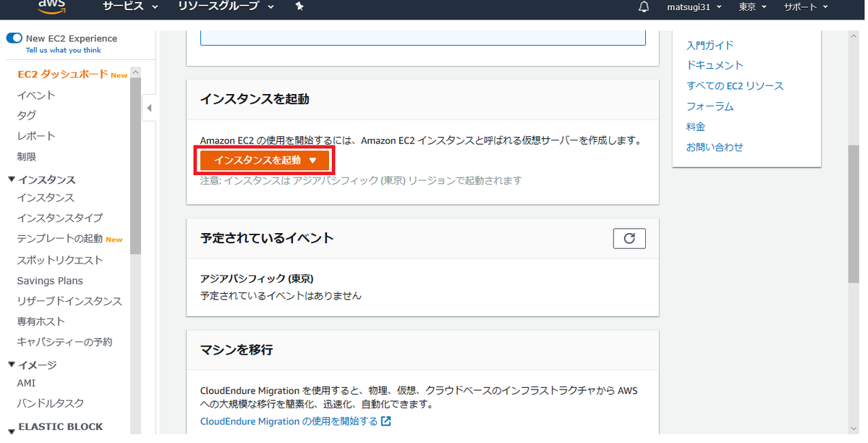
Task: Click the sidebar scrollbar thumb
Action: (135, 166)
